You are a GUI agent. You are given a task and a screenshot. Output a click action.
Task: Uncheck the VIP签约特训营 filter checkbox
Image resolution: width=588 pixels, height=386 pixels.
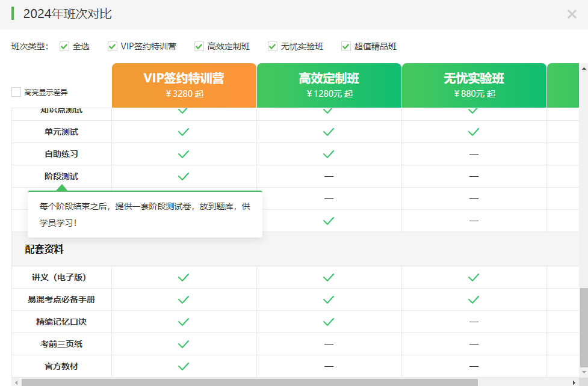coord(113,46)
